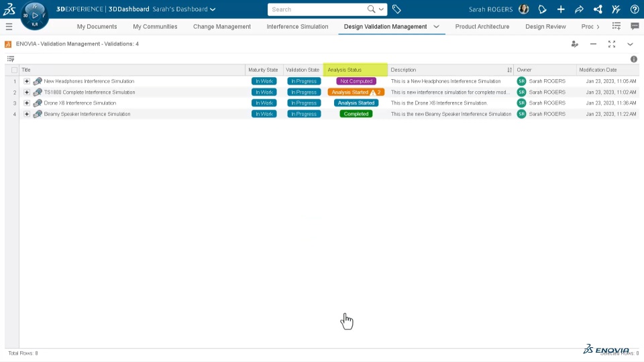
Task: Click 'This is the Drone X8 Interference Simulation' description
Action: coord(439,103)
